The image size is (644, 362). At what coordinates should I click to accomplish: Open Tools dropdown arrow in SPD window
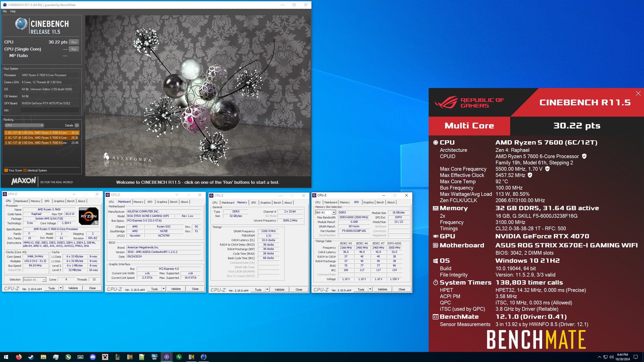click(x=370, y=289)
